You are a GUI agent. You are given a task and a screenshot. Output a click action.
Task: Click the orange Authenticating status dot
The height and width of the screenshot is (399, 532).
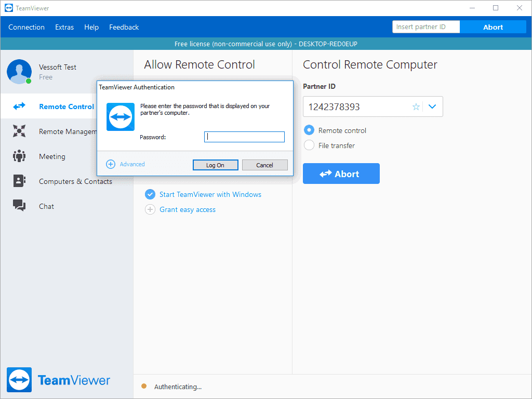[x=144, y=386]
